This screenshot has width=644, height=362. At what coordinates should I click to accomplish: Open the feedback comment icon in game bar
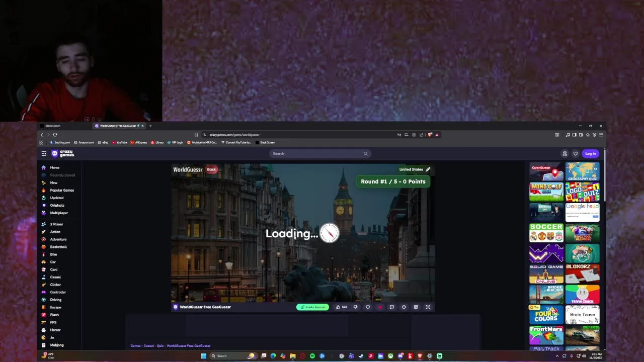[x=391, y=307]
